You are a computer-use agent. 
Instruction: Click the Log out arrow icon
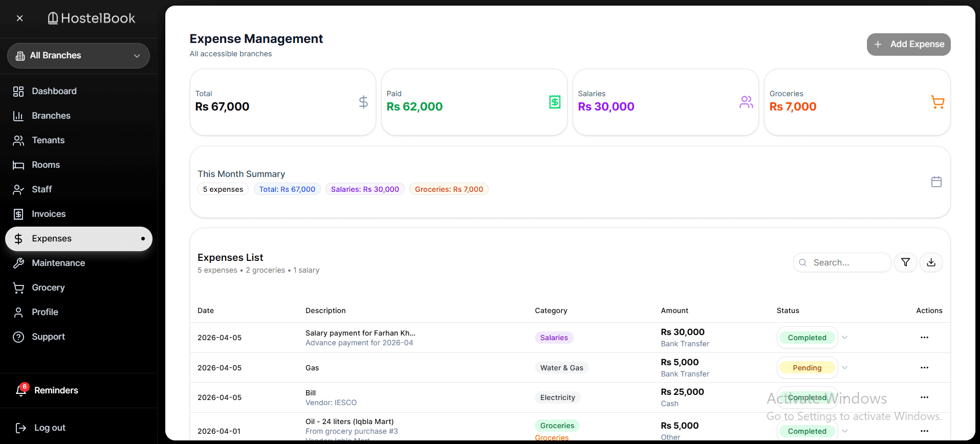(x=21, y=428)
